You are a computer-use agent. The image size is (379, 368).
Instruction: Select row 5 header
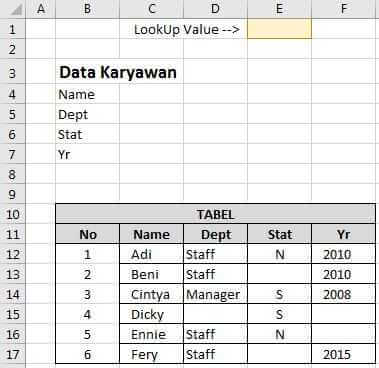[x=13, y=114]
